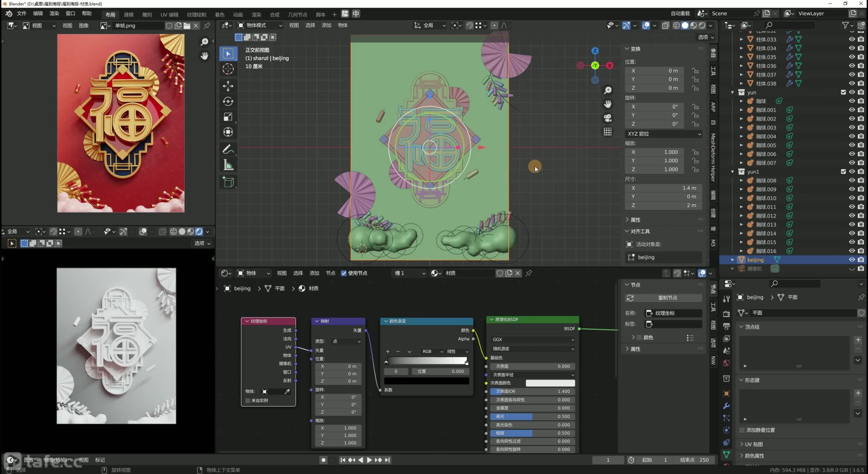Screen dimensions: 868x474
Task: Switch to 建模 workspace tab
Action: 129,15
